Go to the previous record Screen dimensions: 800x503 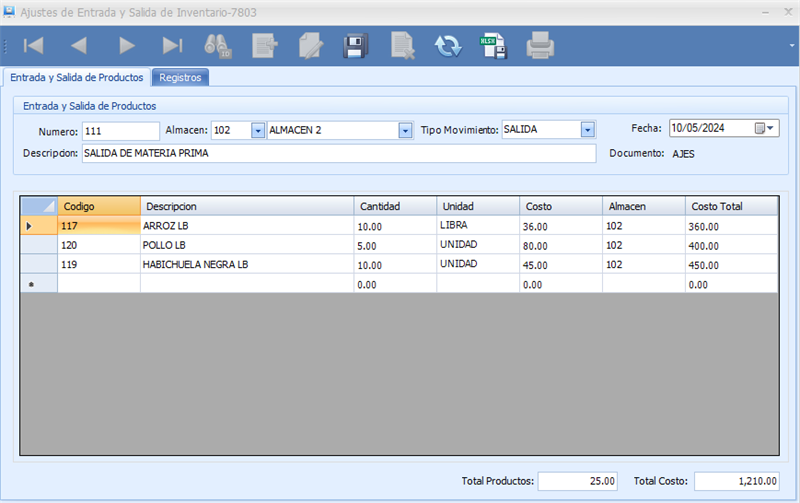[79, 45]
